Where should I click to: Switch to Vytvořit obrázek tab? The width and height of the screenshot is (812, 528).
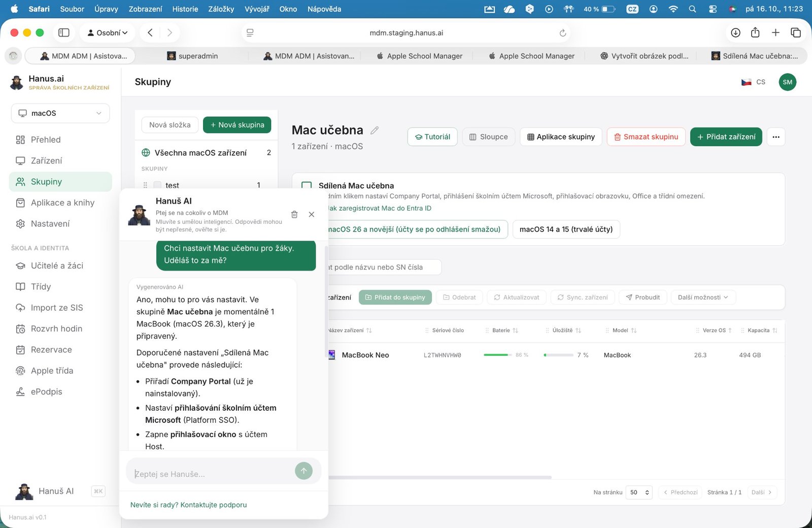pos(644,56)
